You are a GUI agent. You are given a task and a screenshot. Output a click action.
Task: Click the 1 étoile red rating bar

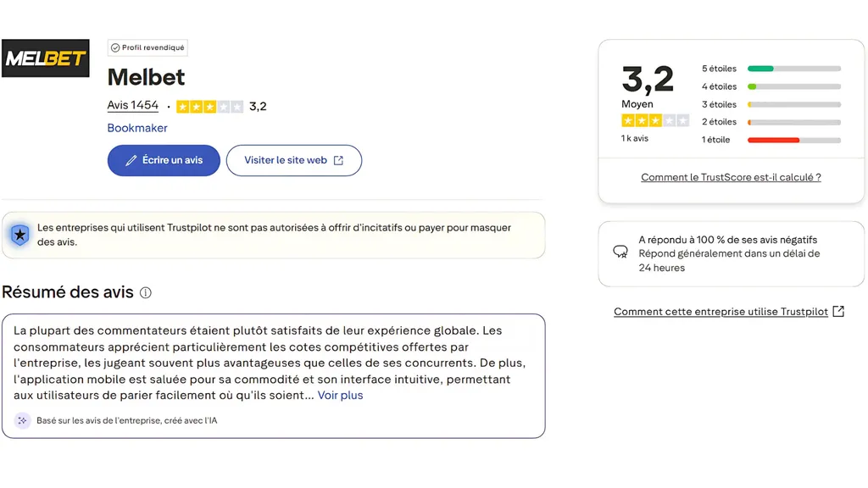793,139
